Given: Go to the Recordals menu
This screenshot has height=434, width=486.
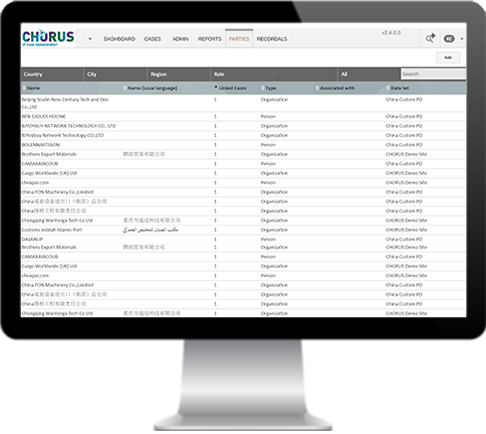Looking at the screenshot, I should pyautogui.click(x=272, y=39).
